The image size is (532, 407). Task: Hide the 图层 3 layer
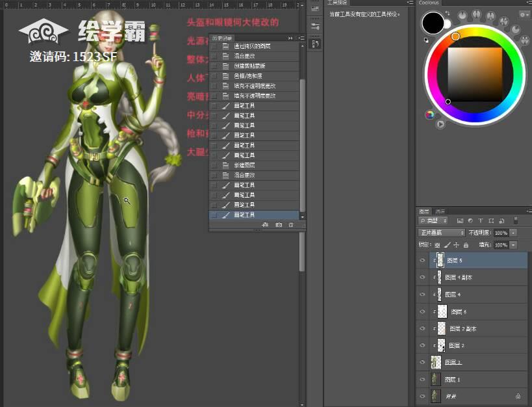(x=422, y=362)
